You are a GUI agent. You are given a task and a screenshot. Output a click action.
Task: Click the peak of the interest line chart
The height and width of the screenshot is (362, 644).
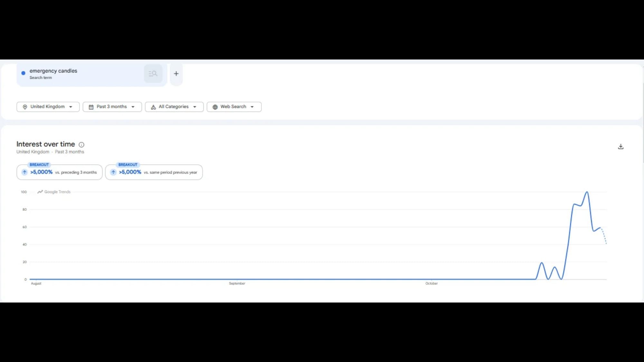587,192
